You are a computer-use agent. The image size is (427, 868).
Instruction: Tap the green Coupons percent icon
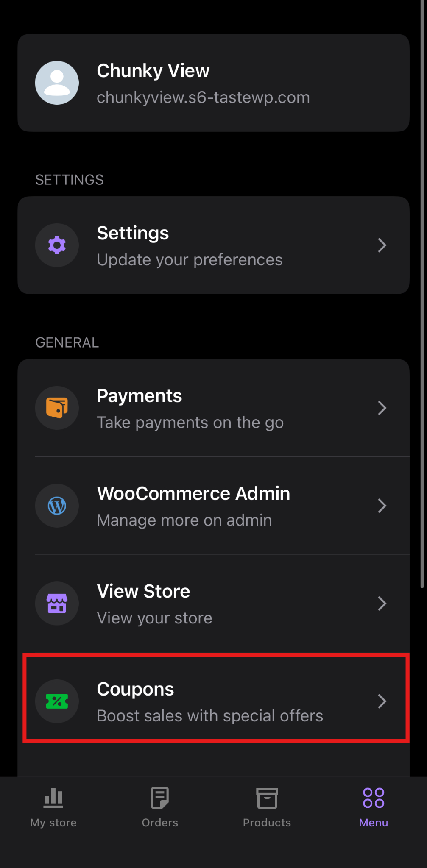point(57,701)
